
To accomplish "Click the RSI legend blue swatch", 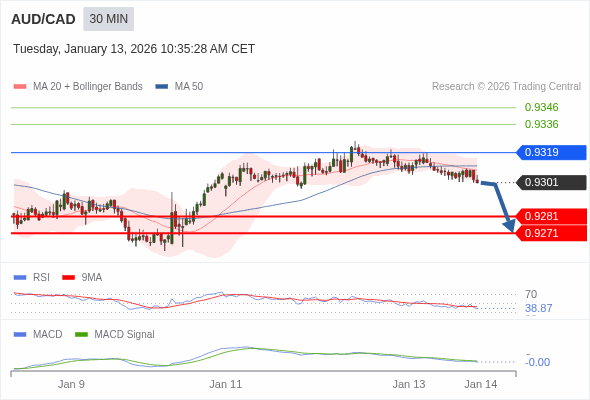I will click(x=20, y=278).
